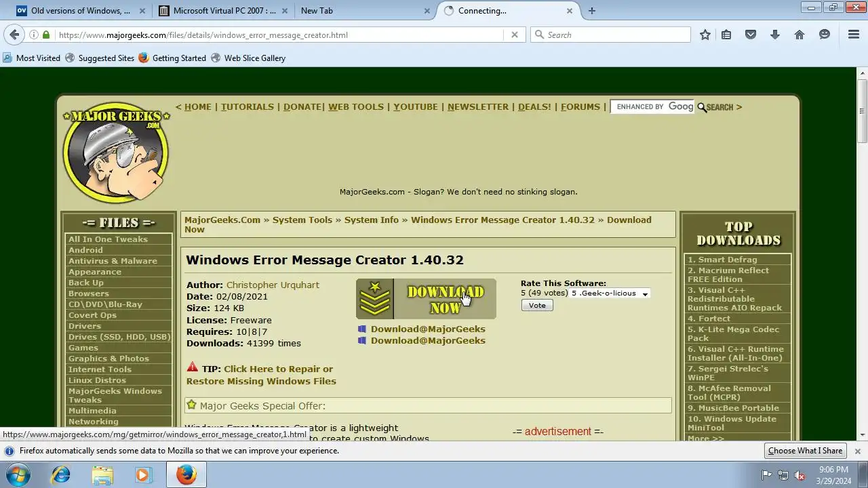Click the first Download@MajorGeeks link
This screenshot has width=868, height=488.
click(428, 329)
